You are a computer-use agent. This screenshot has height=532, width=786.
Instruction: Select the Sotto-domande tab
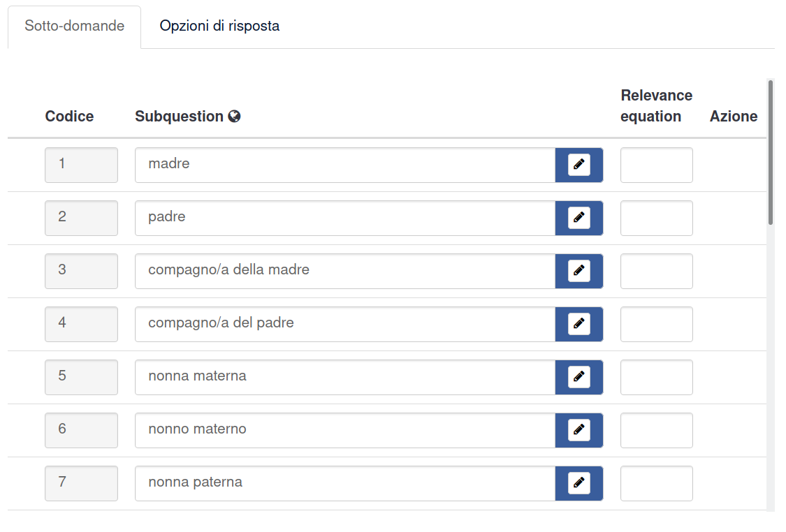click(x=75, y=27)
